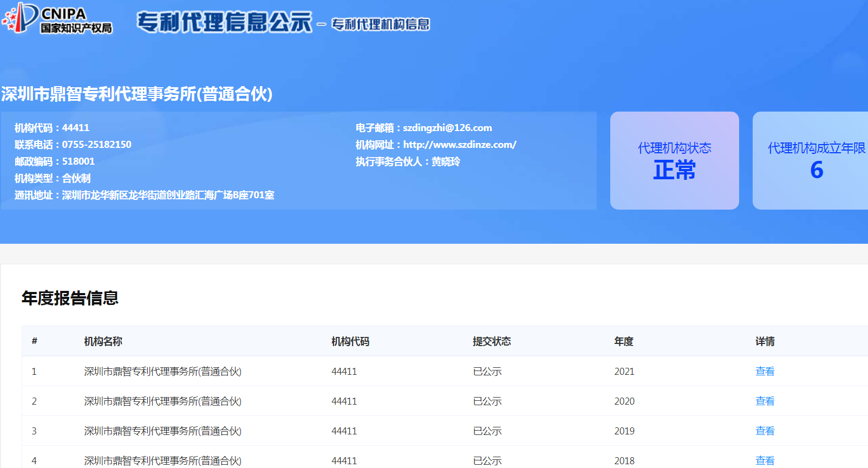Select the 通讯地址 address line
The width and height of the screenshot is (868, 468).
click(x=144, y=195)
